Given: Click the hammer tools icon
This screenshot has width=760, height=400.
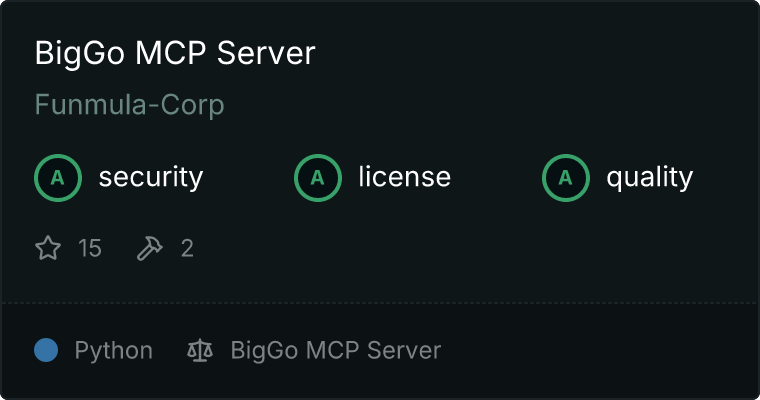Looking at the screenshot, I should tap(150, 248).
